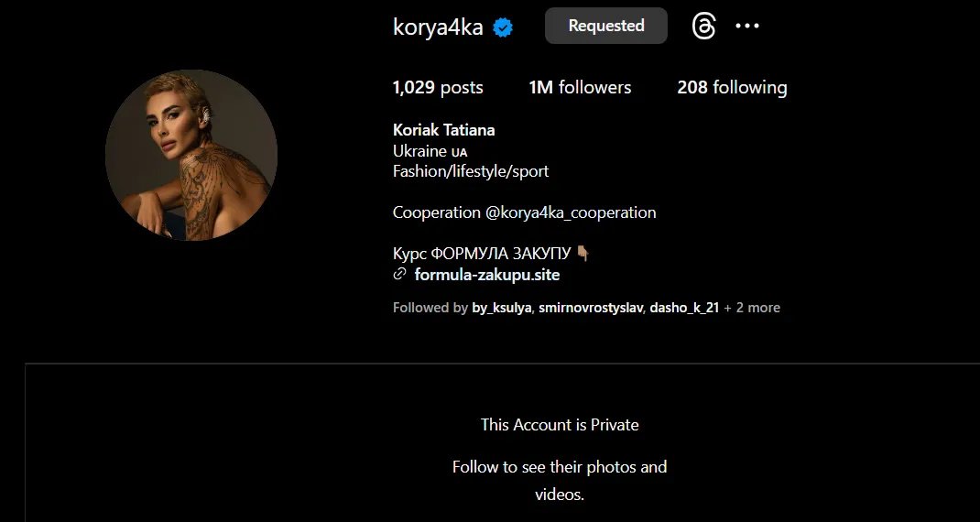
Task: Click the blue verified badge
Action: (x=503, y=27)
